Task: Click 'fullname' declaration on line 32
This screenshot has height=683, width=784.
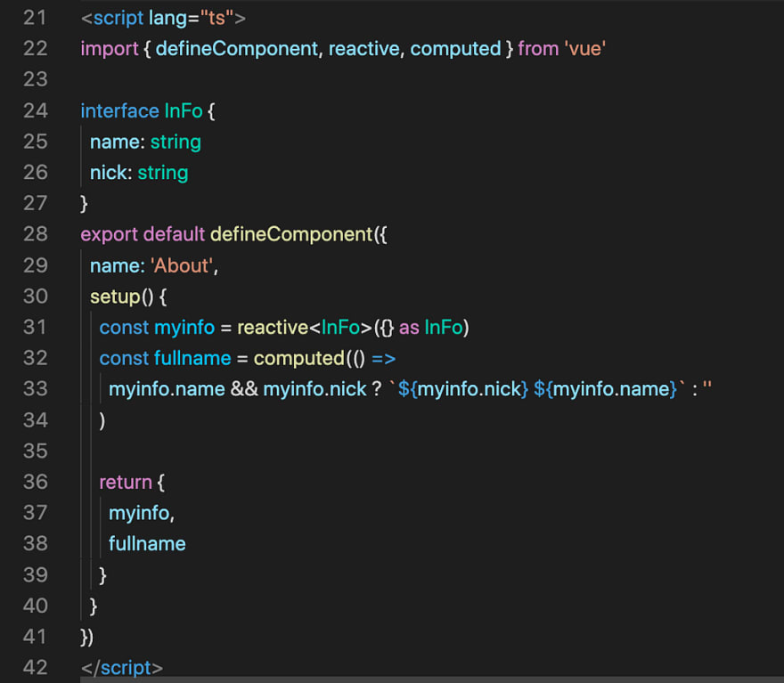Action: click(192, 359)
